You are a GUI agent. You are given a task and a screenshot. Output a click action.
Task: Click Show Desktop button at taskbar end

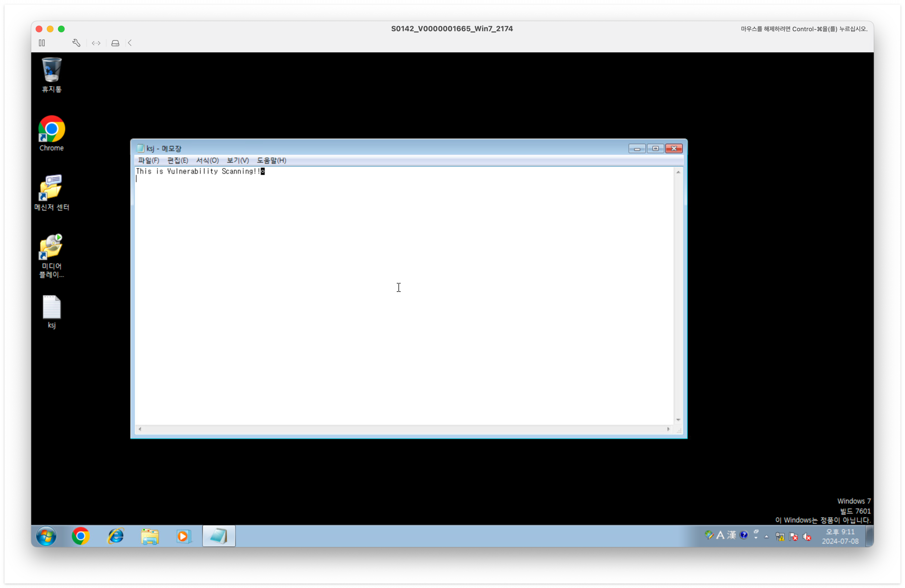870,536
